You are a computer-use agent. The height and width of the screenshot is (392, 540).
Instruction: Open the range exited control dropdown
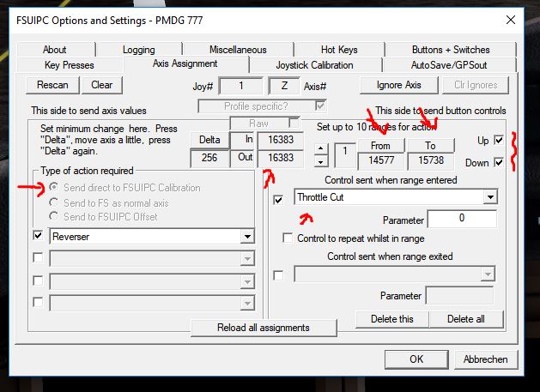pyautogui.click(x=488, y=274)
